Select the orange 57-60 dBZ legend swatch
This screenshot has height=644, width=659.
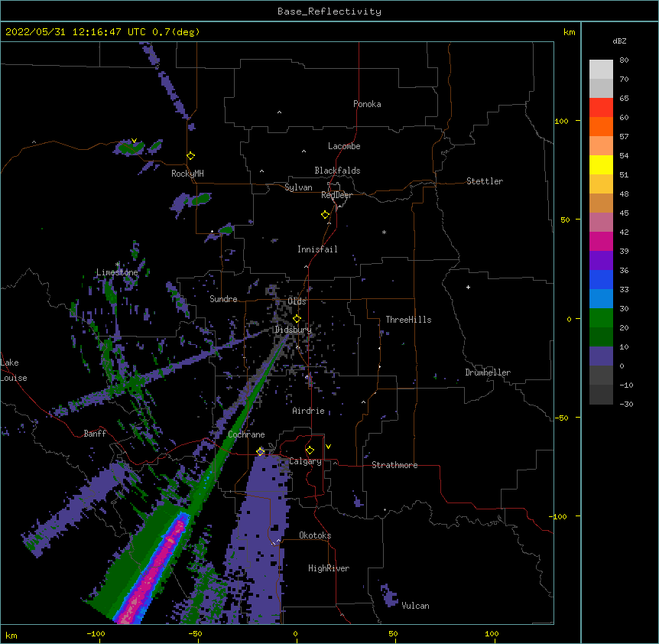pyautogui.click(x=601, y=126)
